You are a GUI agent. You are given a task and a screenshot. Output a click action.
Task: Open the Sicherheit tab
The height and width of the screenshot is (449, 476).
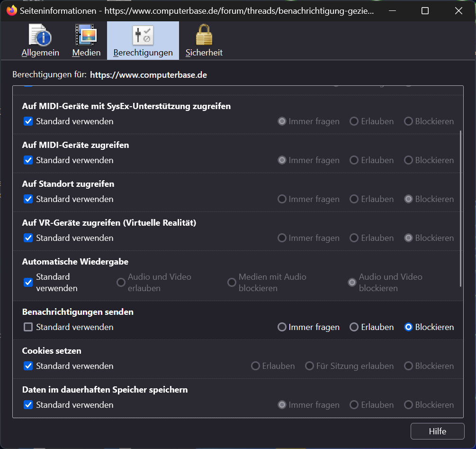point(204,41)
